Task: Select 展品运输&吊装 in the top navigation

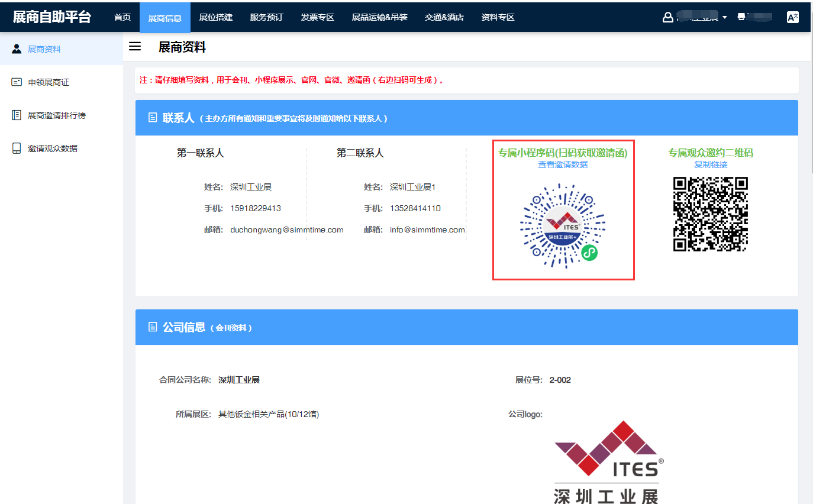Action: pyautogui.click(x=379, y=17)
